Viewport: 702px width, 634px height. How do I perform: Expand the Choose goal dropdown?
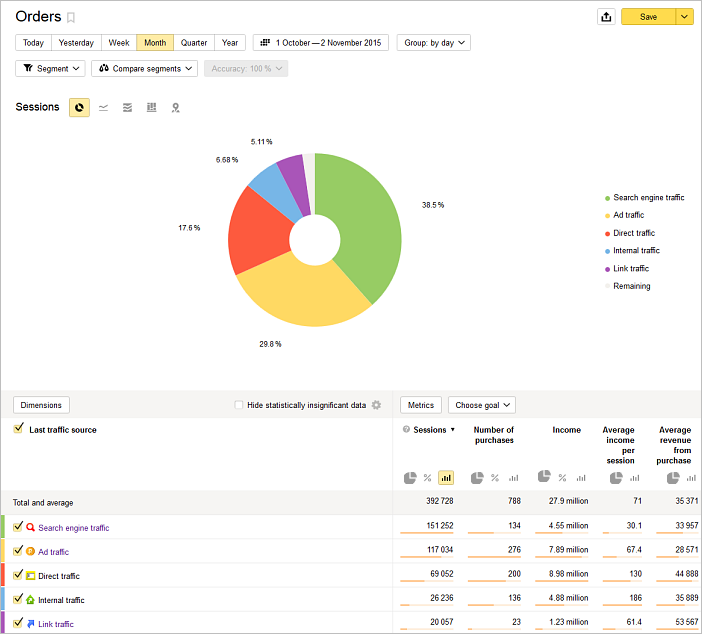pyautogui.click(x=482, y=405)
